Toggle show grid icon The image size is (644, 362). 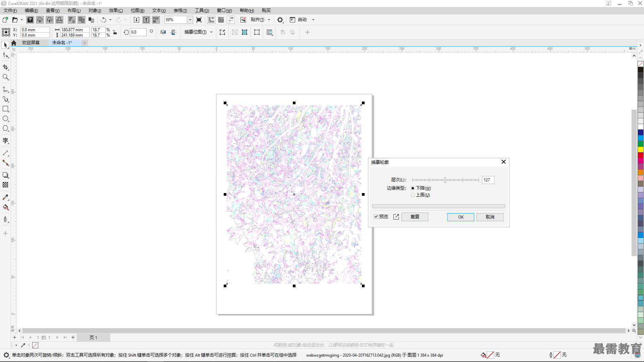pos(221,20)
